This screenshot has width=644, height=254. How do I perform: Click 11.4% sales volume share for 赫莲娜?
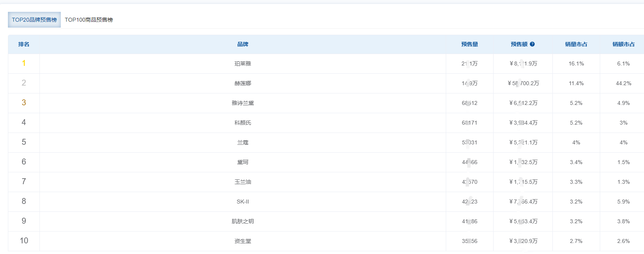click(576, 83)
